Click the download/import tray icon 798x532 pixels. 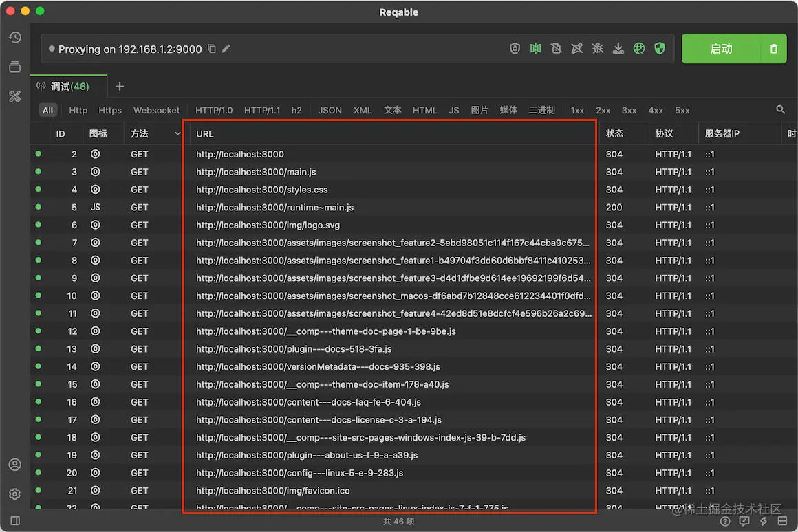pos(618,48)
